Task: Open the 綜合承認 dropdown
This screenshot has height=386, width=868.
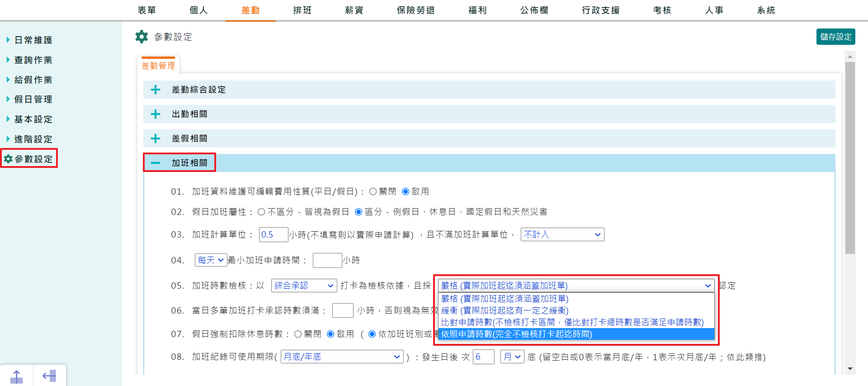Action: click(304, 286)
